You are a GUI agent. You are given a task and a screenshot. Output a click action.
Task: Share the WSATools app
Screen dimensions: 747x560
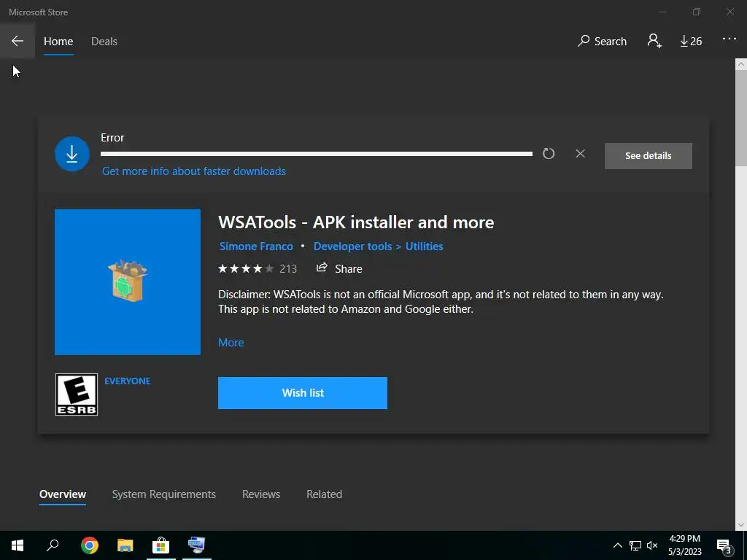(339, 268)
